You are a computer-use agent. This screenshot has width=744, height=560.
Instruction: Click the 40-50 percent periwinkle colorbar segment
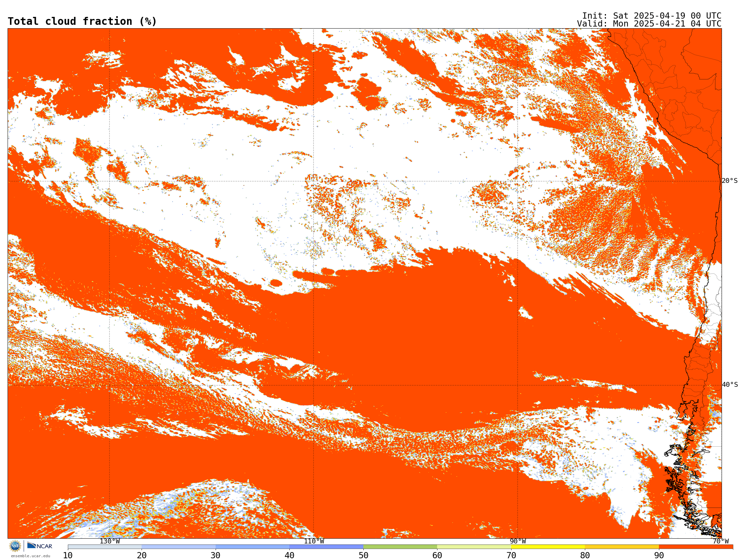point(327,547)
